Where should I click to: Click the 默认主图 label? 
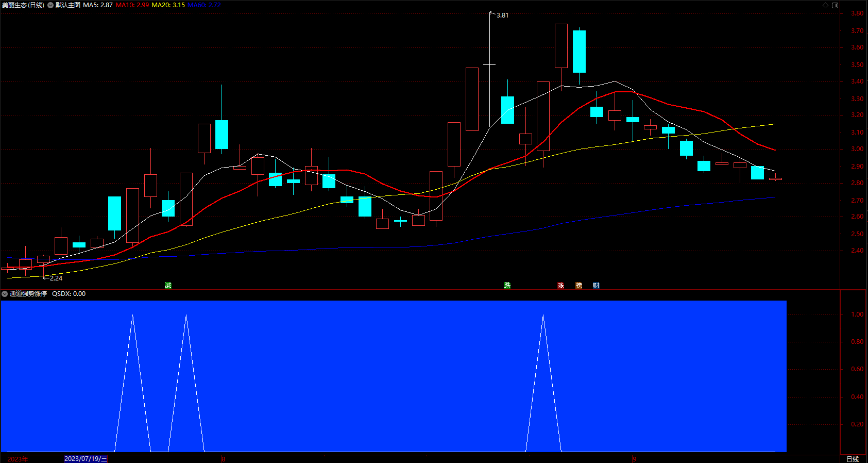[68, 5]
